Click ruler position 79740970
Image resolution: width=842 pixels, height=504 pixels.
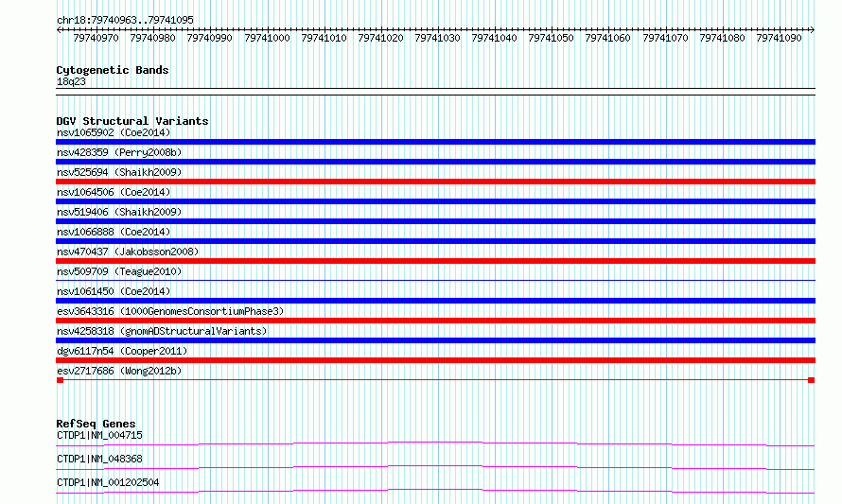click(x=96, y=38)
